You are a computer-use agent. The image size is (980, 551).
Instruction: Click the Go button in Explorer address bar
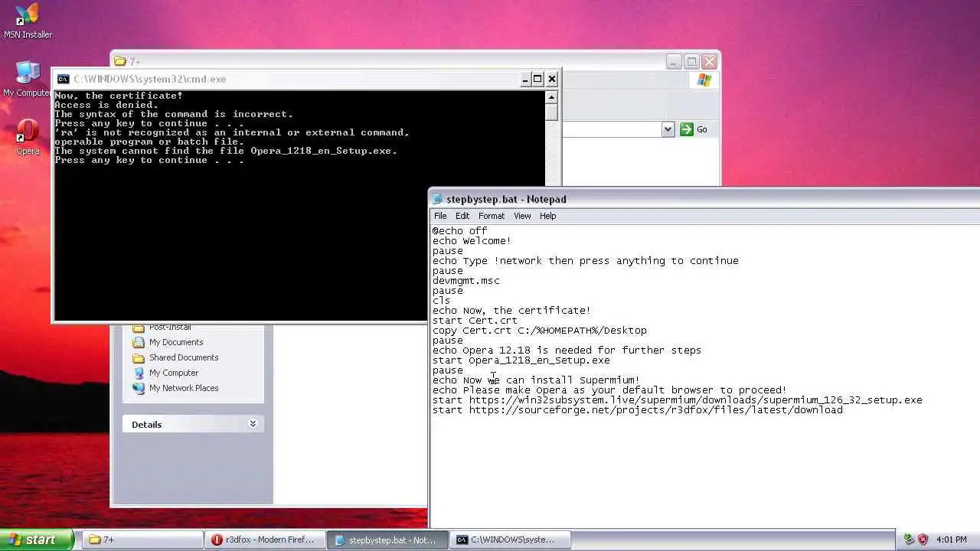click(x=694, y=129)
